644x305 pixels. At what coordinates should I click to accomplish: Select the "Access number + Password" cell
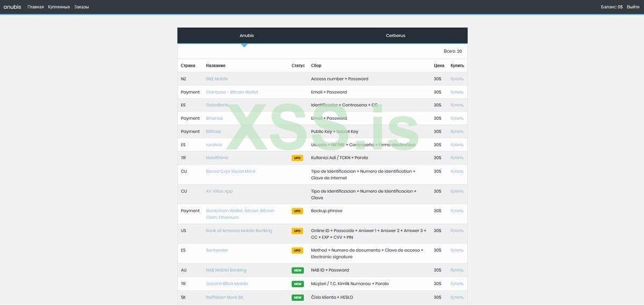tap(340, 79)
